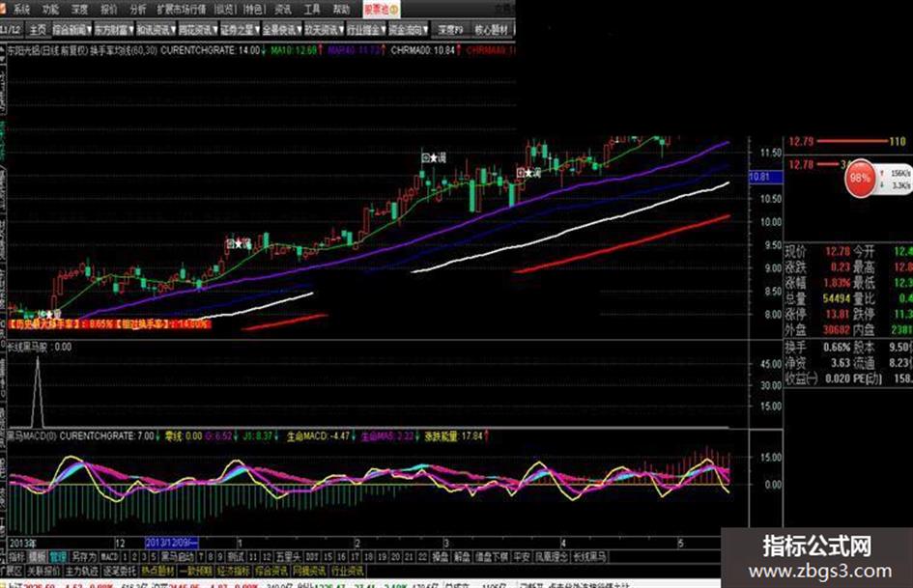Open the 经济指标 tab
The image size is (913, 588).
(x=234, y=571)
